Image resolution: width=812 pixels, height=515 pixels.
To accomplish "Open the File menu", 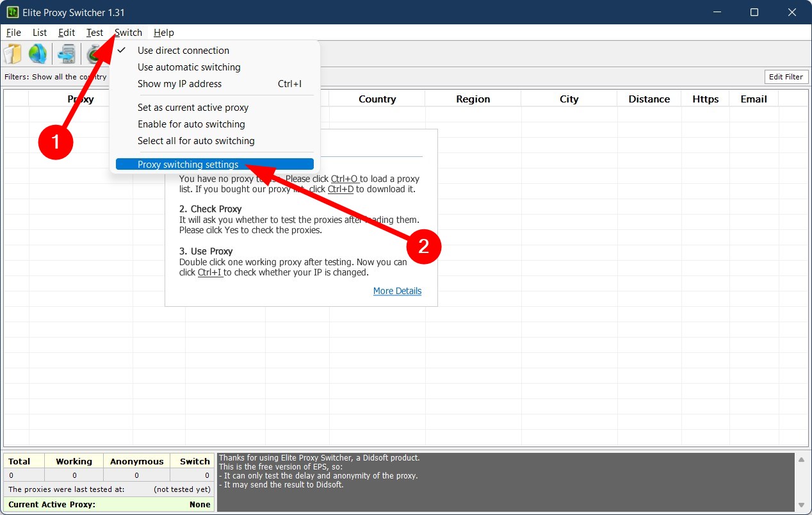I will pos(13,33).
